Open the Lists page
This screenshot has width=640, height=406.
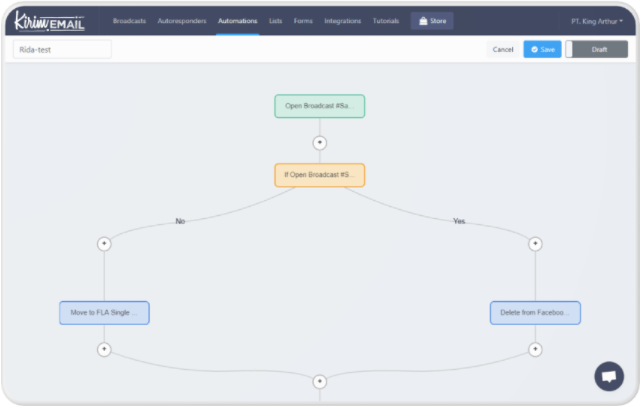pos(276,21)
